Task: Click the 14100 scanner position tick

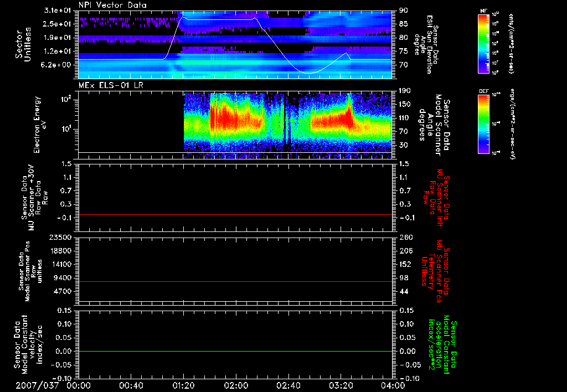Action: (60, 264)
